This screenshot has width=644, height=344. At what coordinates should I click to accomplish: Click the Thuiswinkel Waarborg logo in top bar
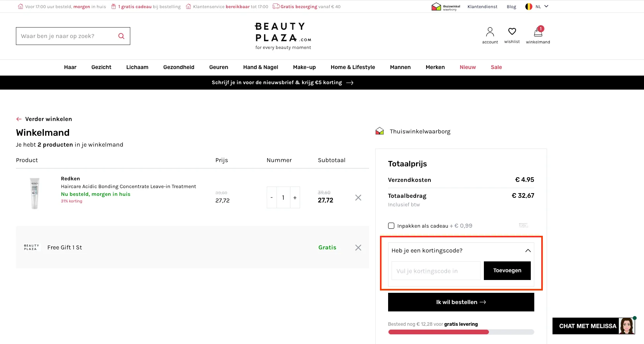tap(445, 7)
